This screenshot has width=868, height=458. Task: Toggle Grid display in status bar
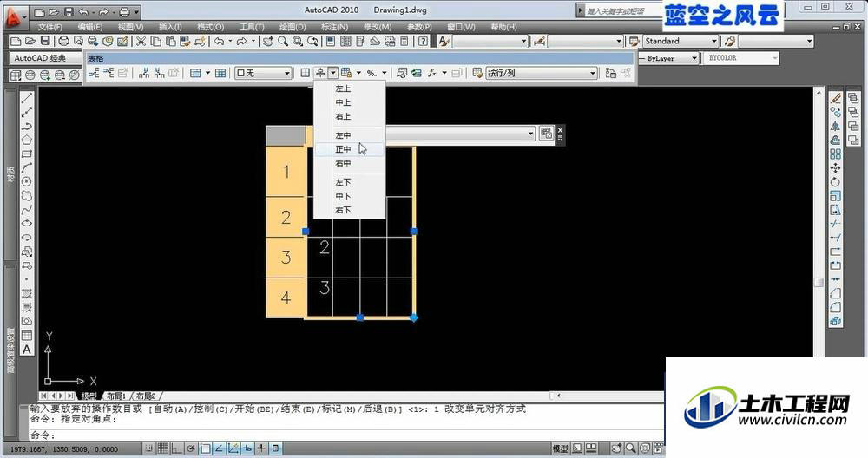pyautogui.click(x=163, y=448)
